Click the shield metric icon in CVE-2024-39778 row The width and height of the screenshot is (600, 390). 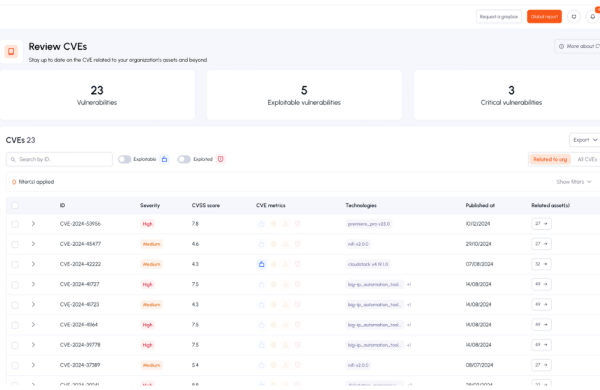(x=297, y=345)
